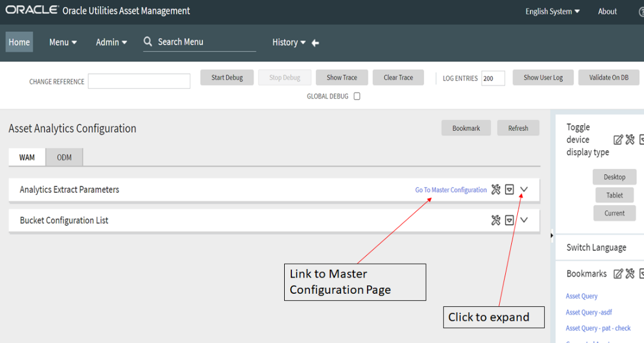This screenshot has width=644, height=343.
Task: Collapse the dashboard sidebar with the arrow handle
Action: click(551, 235)
